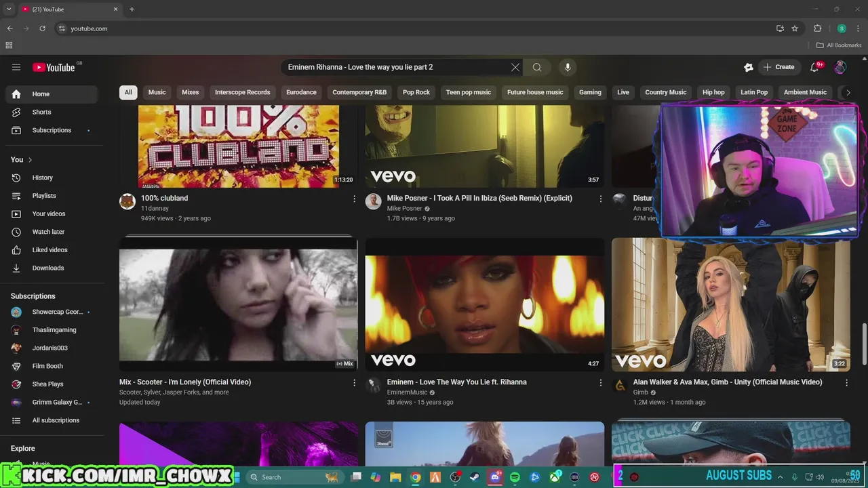The height and width of the screenshot is (488, 868).
Task: Open the YouTube guide hamburger menu
Action: click(x=16, y=67)
